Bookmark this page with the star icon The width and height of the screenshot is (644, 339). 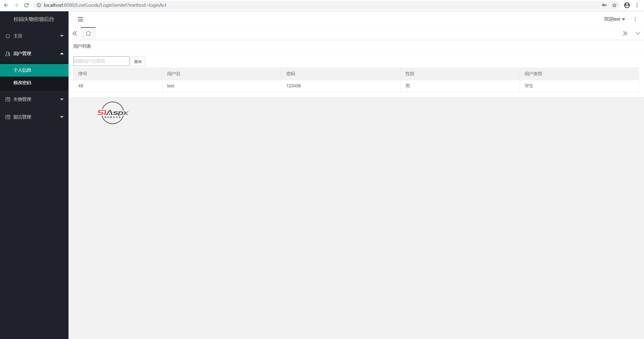[614, 5]
